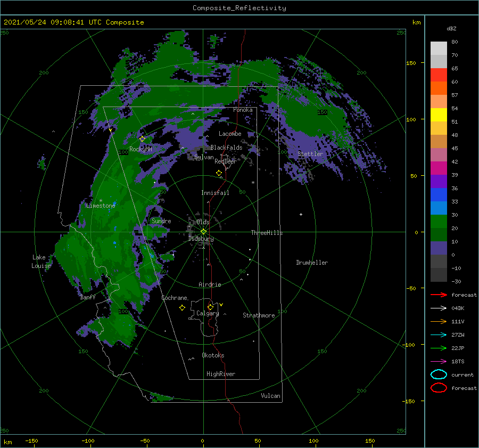Click the cyan current ellipse icon
The height and width of the screenshot is (448, 479).
439,374
